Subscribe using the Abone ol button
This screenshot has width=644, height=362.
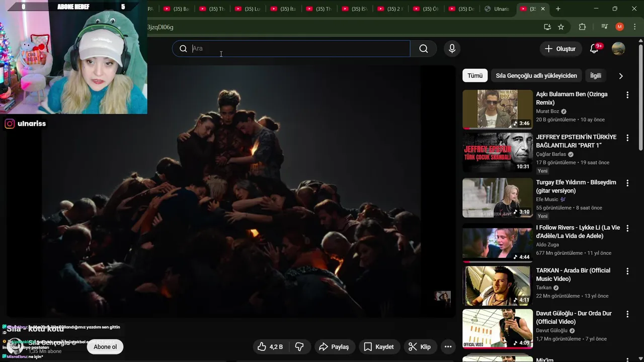pyautogui.click(x=105, y=347)
